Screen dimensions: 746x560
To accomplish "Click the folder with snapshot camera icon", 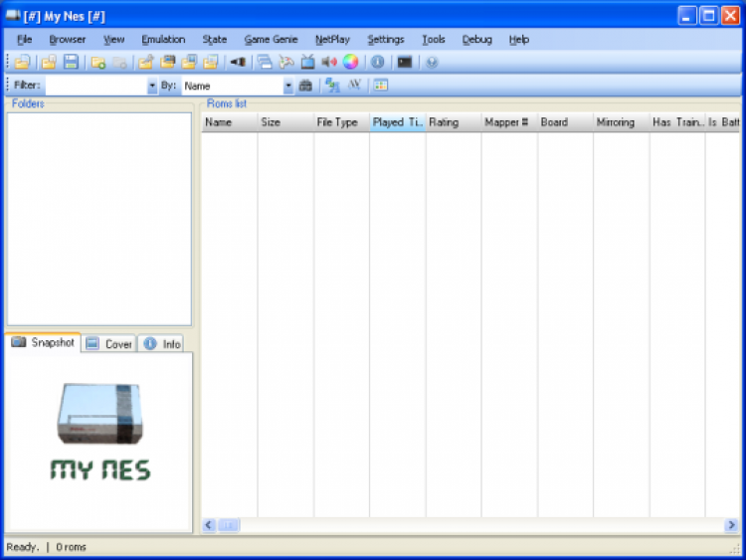I will point(167,62).
